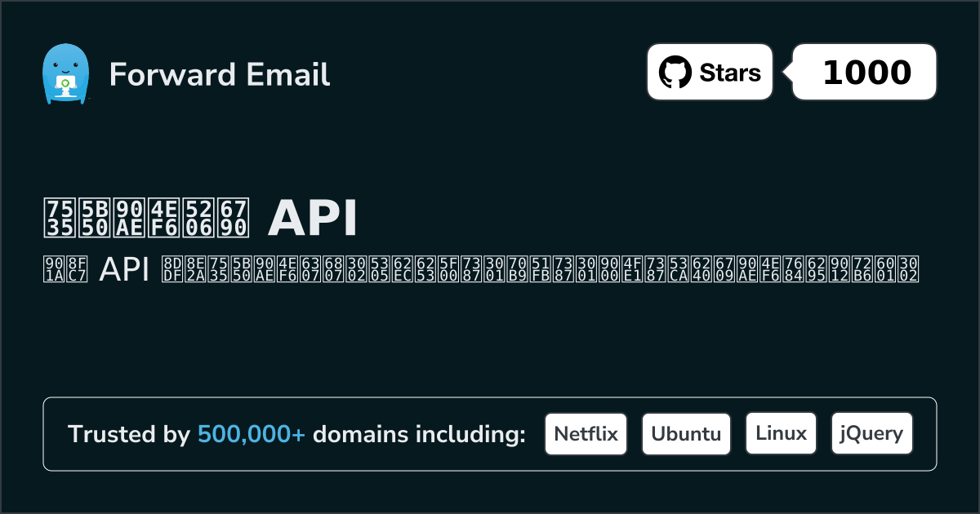The width and height of the screenshot is (980, 514).
Task: Click the unrendered characters in the main heading
Action: (x=147, y=217)
